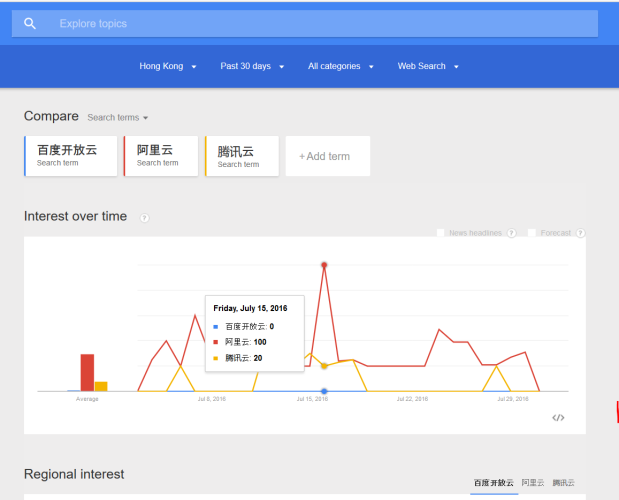Click the search magnifier icon
Image resolution: width=619 pixels, height=500 pixels.
coord(30,24)
